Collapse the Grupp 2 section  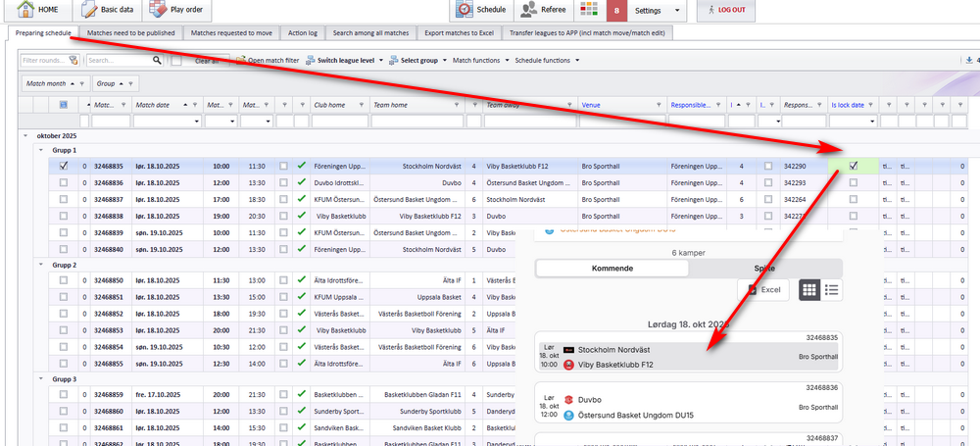[x=40, y=265]
